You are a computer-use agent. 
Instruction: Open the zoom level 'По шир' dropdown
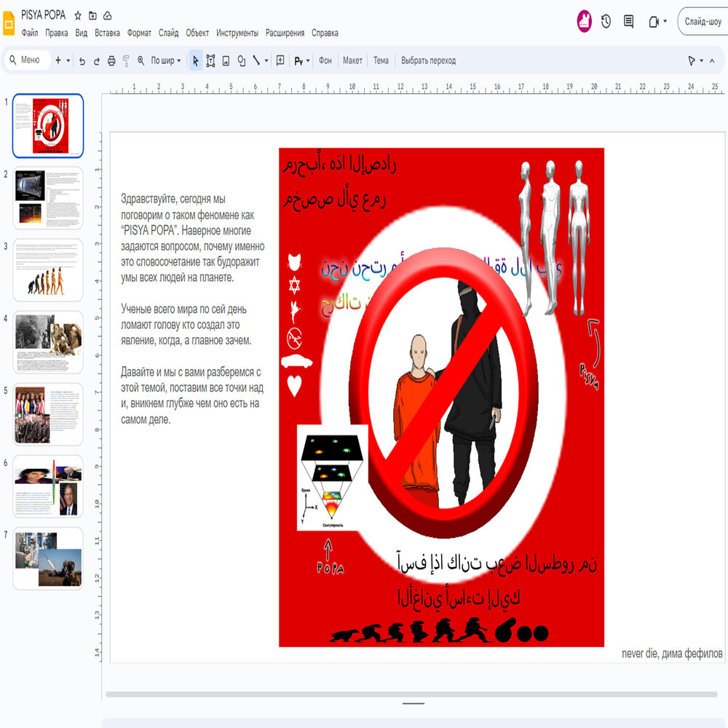[x=166, y=61]
